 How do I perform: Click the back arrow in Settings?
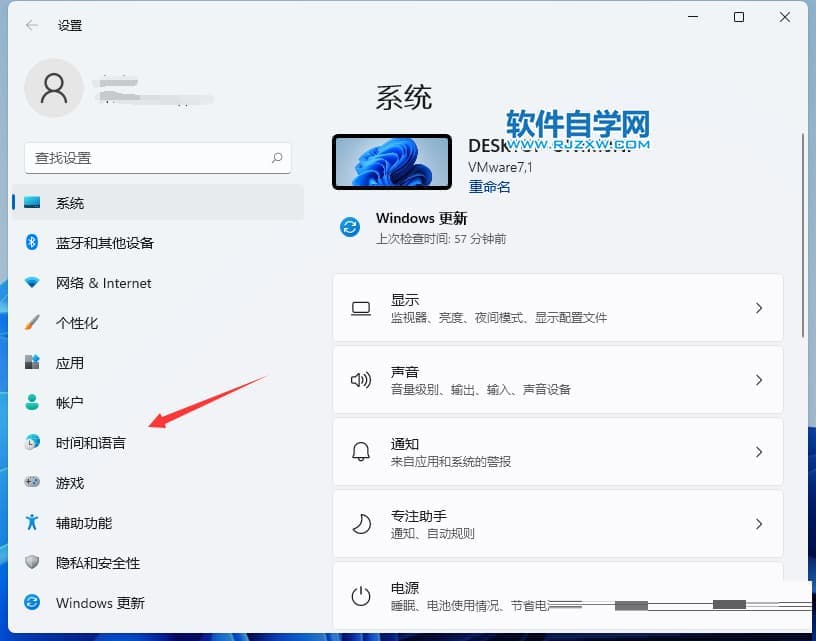(x=32, y=25)
